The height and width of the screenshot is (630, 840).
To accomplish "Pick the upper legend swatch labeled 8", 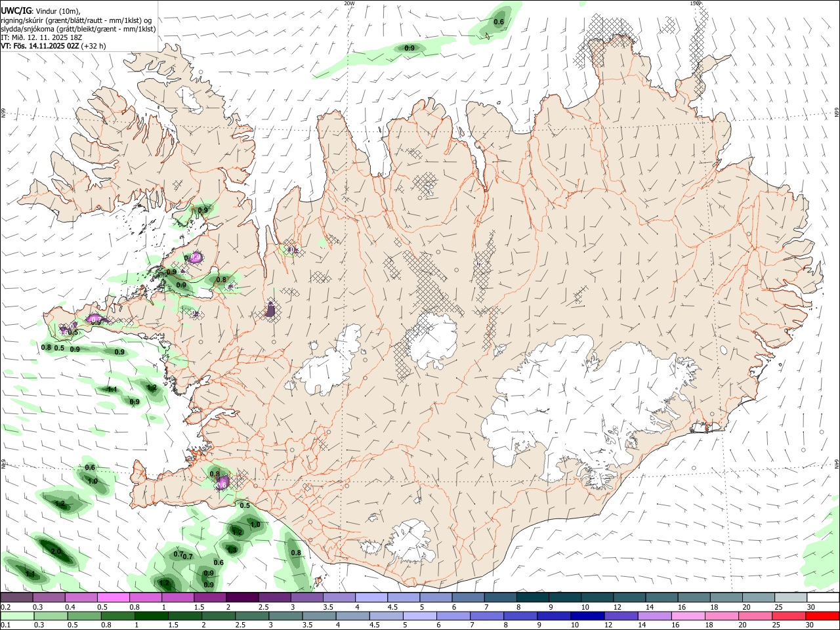I will (x=533, y=598).
